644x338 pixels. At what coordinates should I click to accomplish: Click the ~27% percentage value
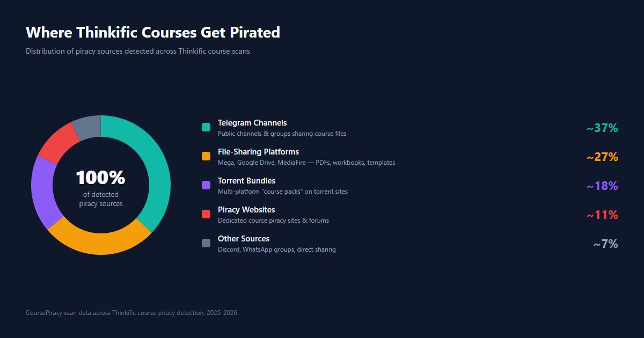pyautogui.click(x=602, y=157)
